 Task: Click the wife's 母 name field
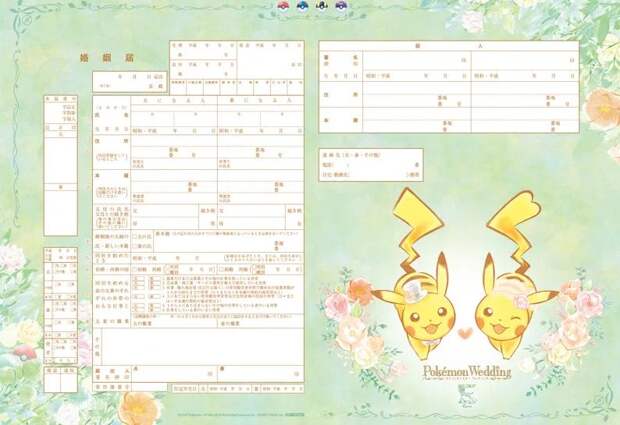[251, 223]
